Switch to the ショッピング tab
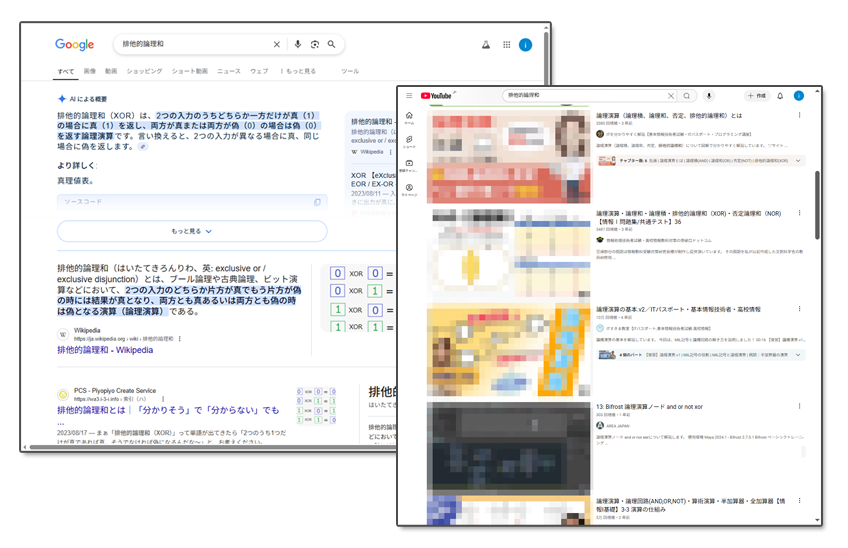This screenshot has width=848, height=548. coord(144,71)
